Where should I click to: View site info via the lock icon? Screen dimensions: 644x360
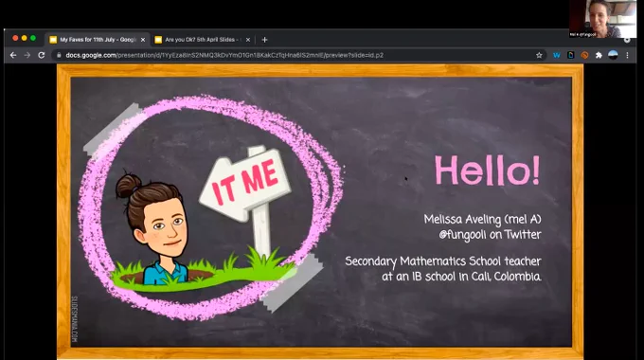(x=59, y=55)
